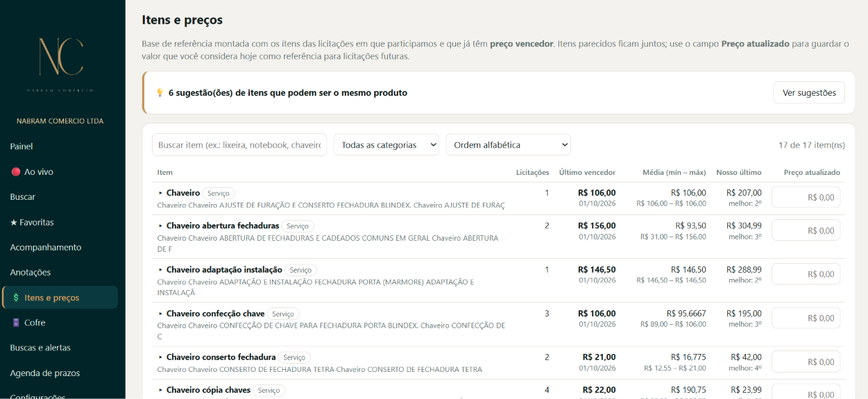Click the R$ 207,00 Nosso último value

click(x=744, y=193)
